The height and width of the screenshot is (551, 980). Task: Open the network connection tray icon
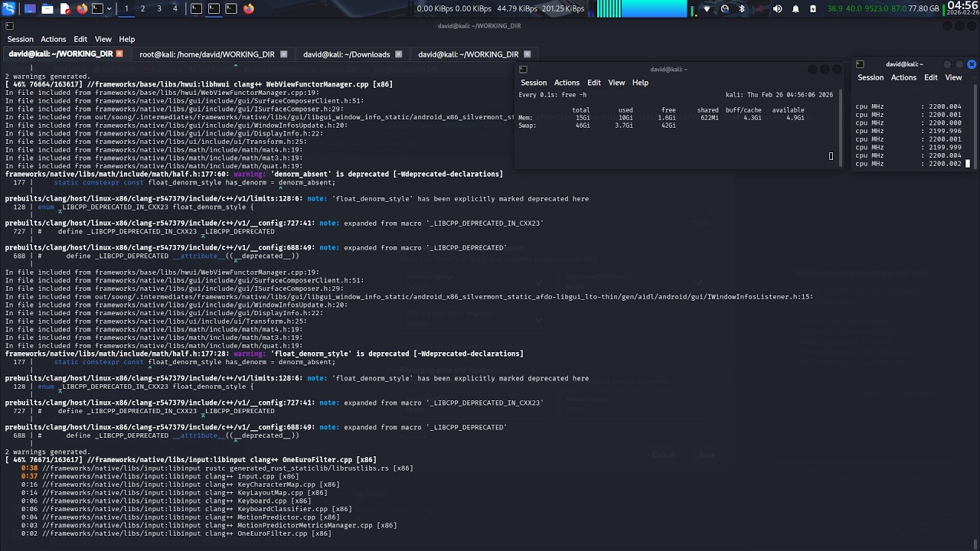coord(707,8)
